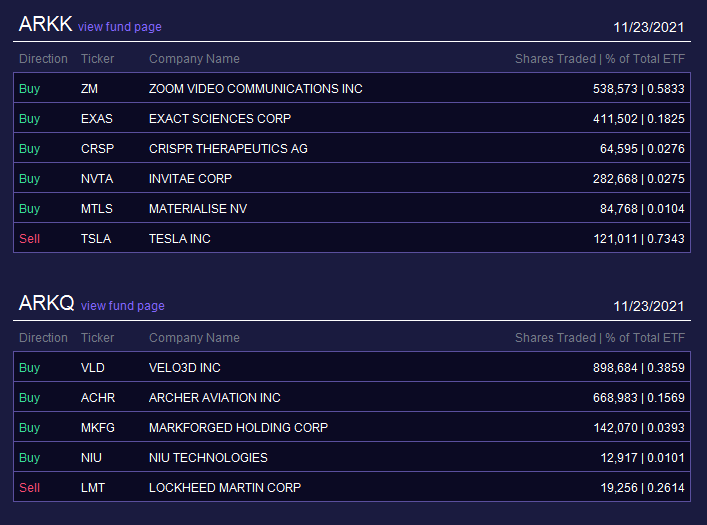Image resolution: width=707 pixels, height=525 pixels.
Task: Click the NVTA ticker symbol
Action: pos(97,179)
